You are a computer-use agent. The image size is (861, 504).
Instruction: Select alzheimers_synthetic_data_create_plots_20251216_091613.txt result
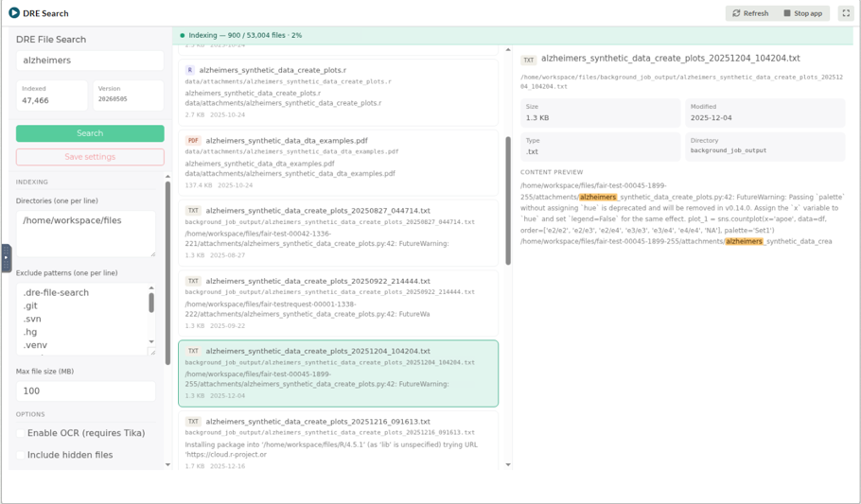pyautogui.click(x=339, y=441)
